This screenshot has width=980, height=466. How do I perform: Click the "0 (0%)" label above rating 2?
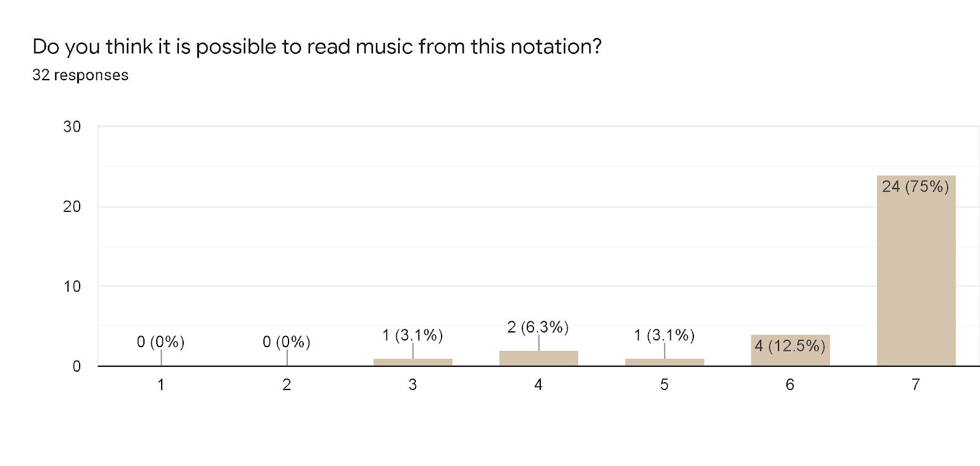[x=286, y=342]
